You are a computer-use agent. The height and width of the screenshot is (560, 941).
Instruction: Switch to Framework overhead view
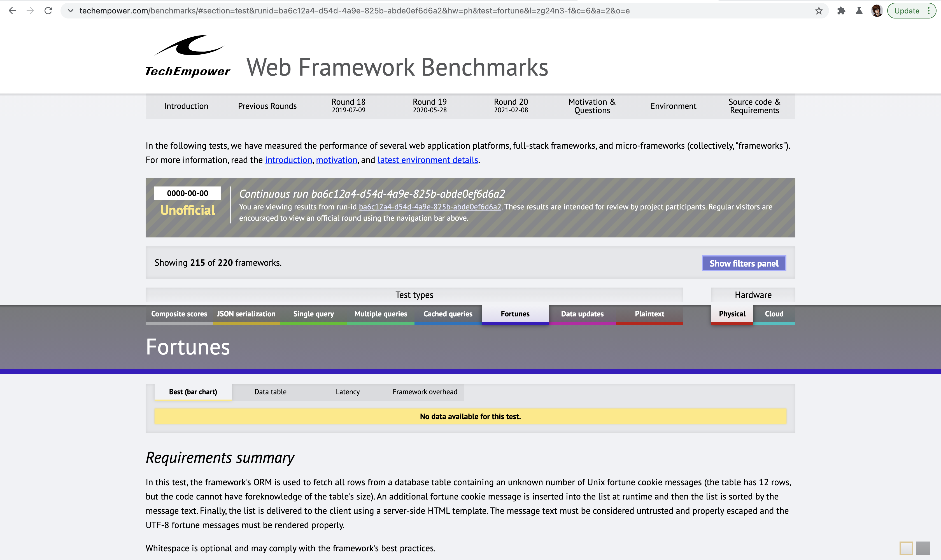(425, 392)
